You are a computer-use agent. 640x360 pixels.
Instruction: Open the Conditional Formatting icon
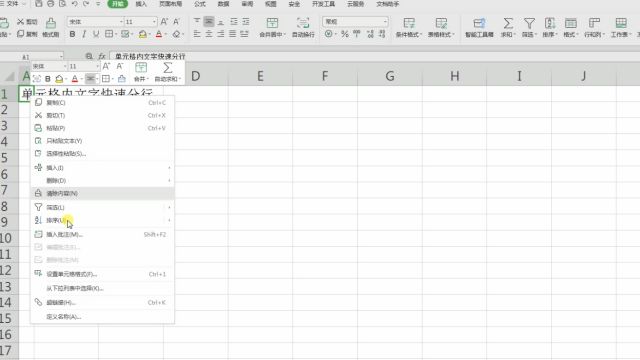(x=409, y=23)
